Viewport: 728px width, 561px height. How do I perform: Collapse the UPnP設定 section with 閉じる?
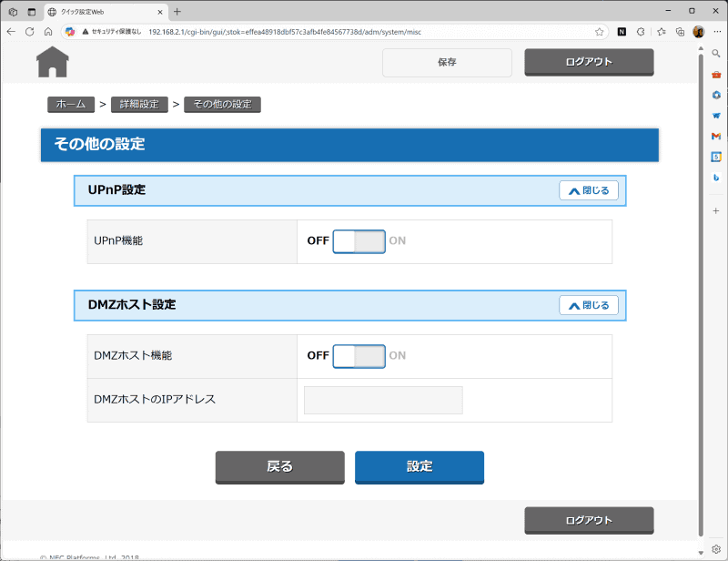pos(589,190)
